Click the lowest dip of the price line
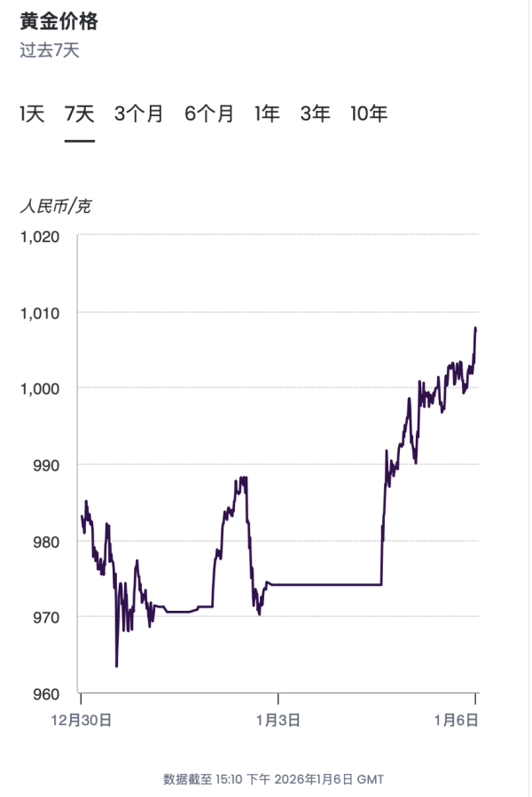Image resolution: width=532 pixels, height=797 pixels. tap(116, 666)
